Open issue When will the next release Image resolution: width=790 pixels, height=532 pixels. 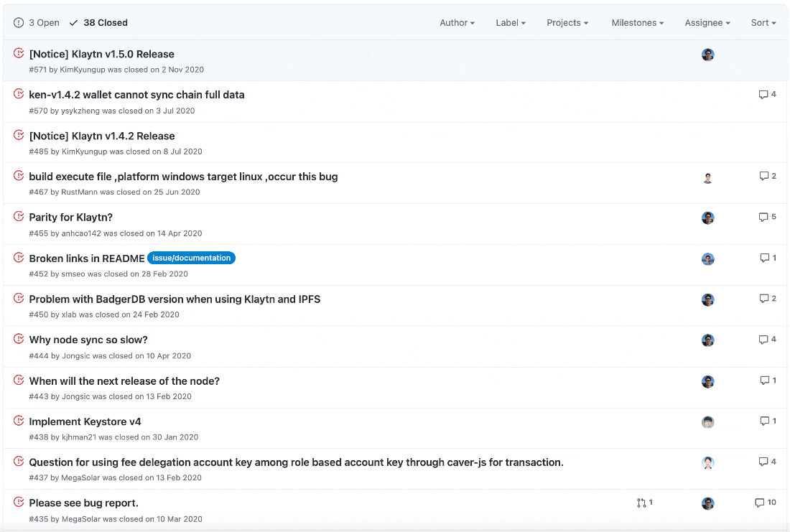tap(124, 381)
